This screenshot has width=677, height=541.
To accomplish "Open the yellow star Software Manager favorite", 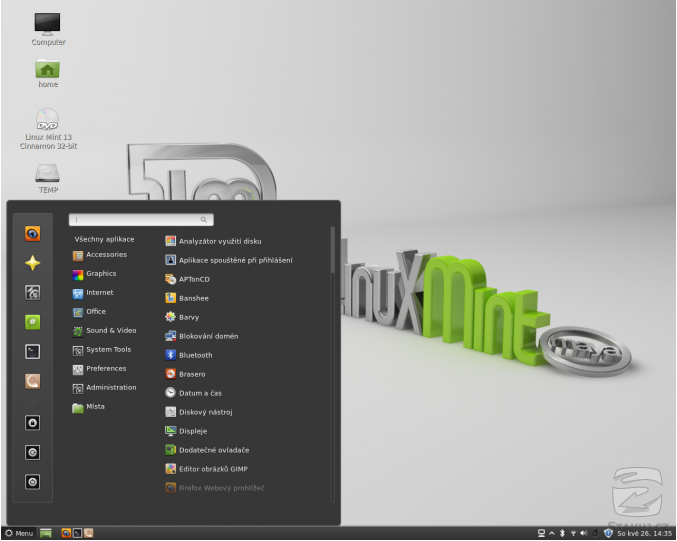I will [x=32, y=263].
